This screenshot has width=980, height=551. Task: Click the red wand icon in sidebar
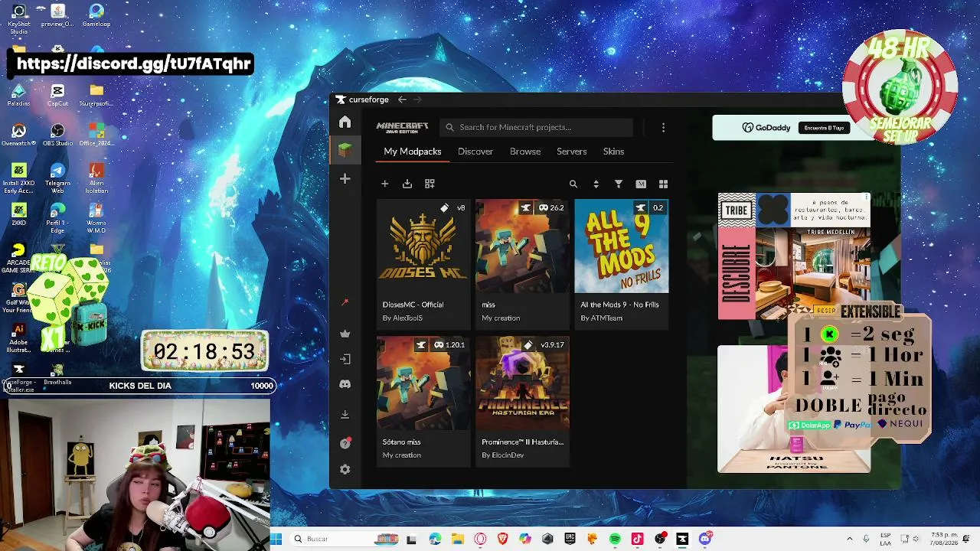(345, 303)
